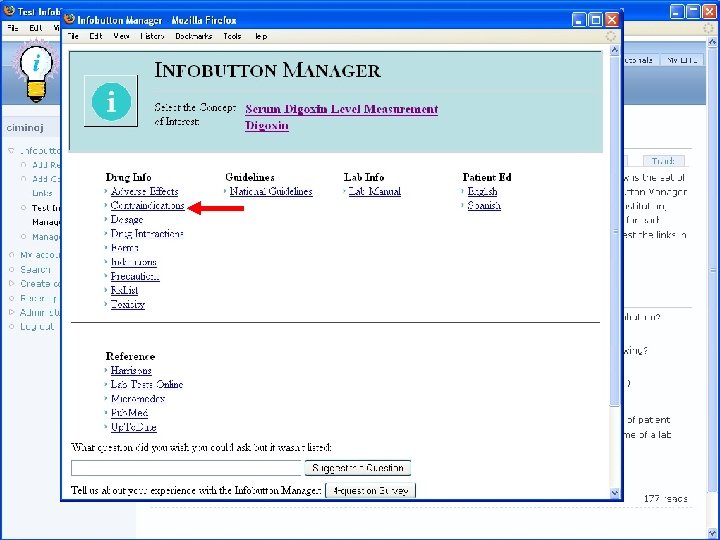Viewport: 720px width, 540px height.
Task: Collapse the Infobutton tree node in sidebar
Action: (x=11, y=150)
